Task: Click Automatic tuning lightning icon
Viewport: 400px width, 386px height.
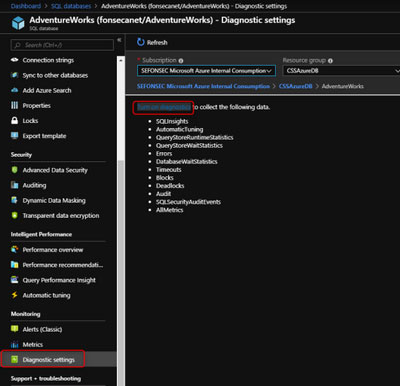Action: click(x=14, y=295)
